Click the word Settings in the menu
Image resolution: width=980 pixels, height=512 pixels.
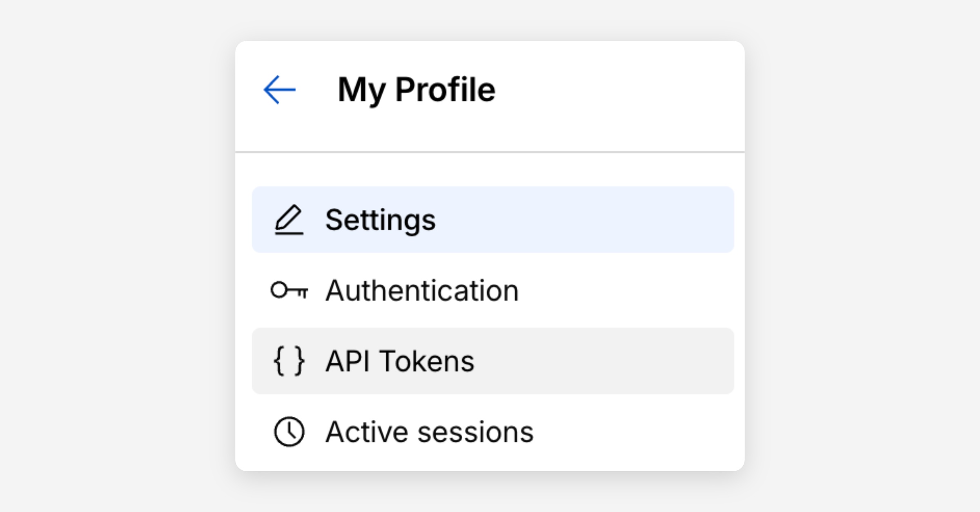[380, 220]
